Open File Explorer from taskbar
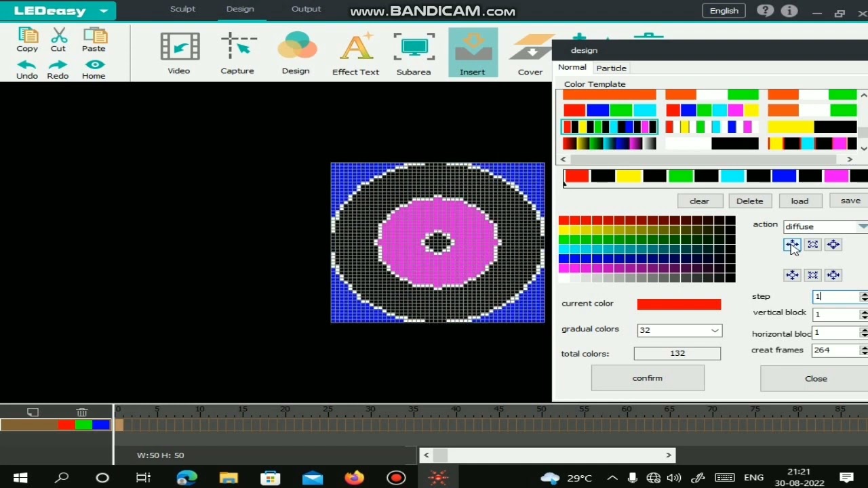 tap(229, 478)
